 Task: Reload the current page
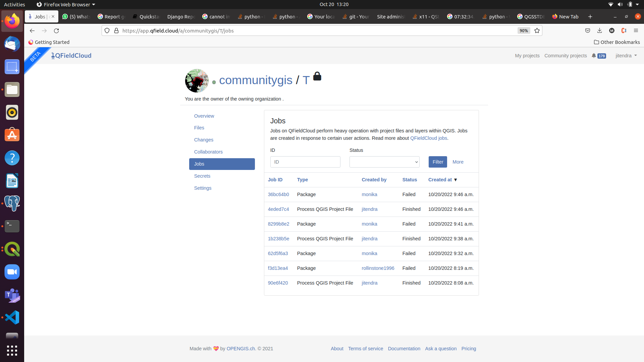click(x=56, y=31)
